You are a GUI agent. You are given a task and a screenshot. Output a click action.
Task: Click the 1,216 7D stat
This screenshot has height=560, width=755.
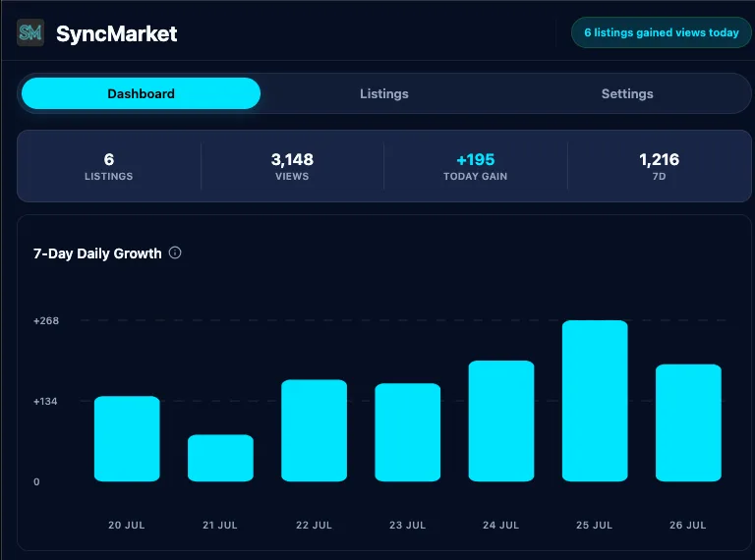[x=659, y=166]
